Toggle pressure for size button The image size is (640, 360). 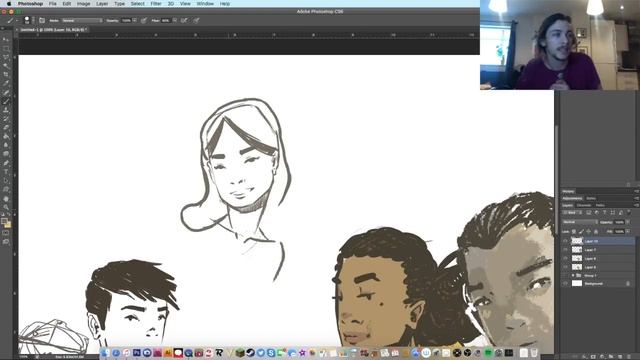pos(196,20)
